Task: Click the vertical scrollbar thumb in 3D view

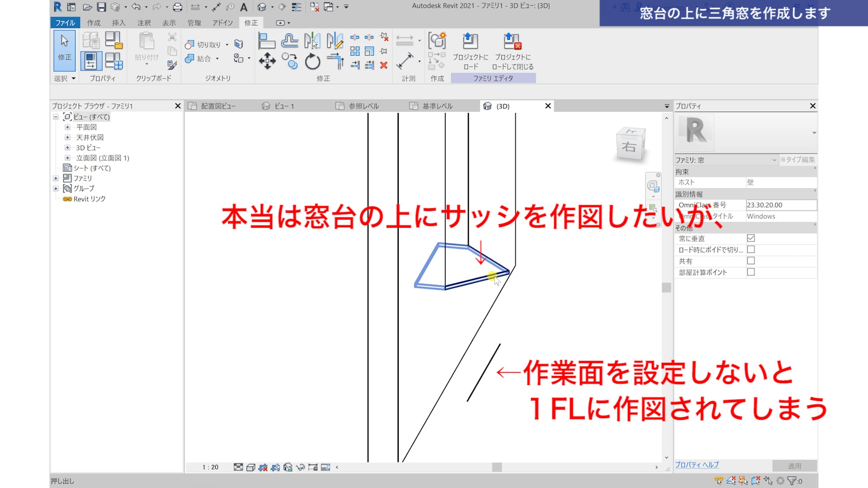Action: coord(666,287)
